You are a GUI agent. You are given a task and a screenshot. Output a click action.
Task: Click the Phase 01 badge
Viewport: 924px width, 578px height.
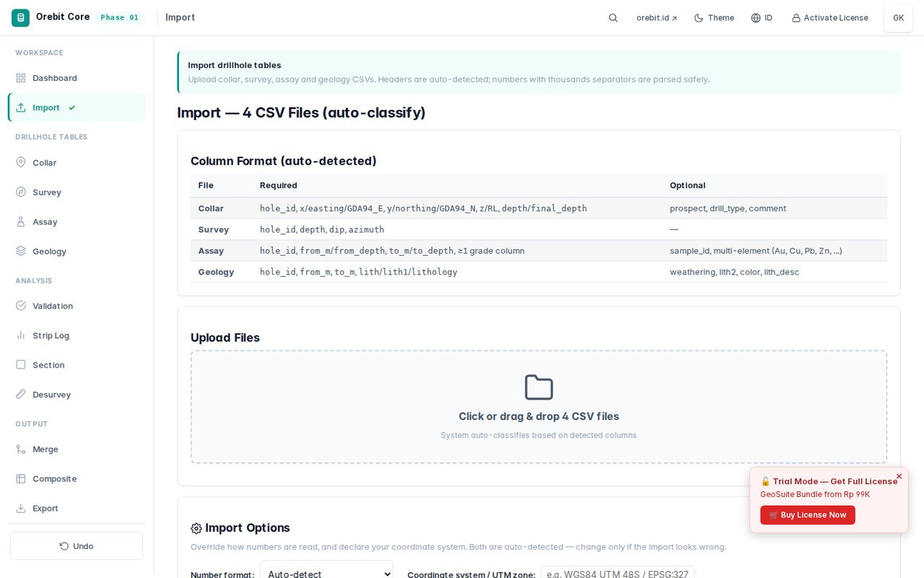point(120,17)
